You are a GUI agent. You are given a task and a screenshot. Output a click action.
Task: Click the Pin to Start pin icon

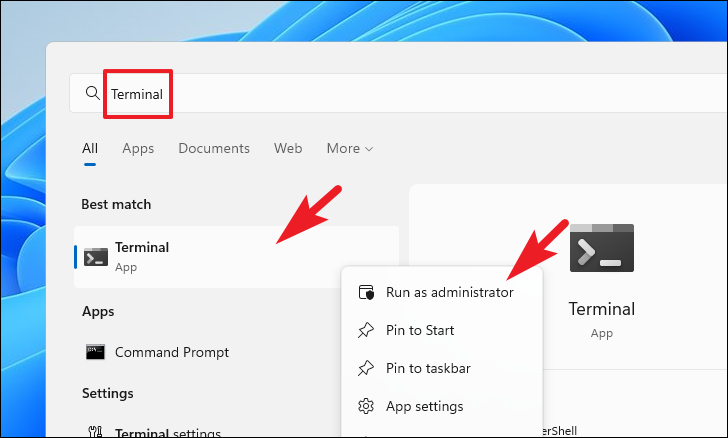(366, 330)
